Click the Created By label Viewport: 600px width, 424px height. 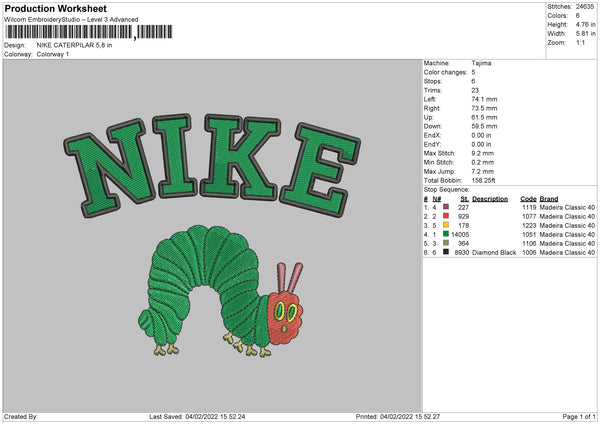[x=21, y=417]
